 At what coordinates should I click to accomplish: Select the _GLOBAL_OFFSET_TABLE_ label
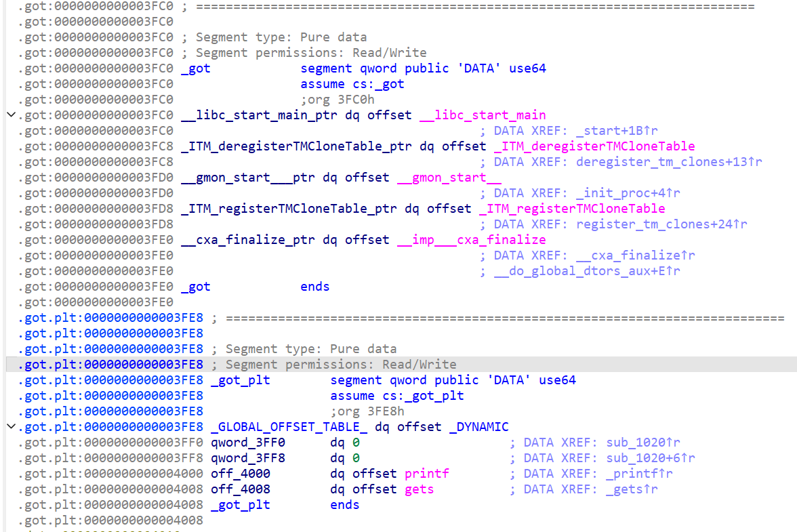tap(289, 427)
